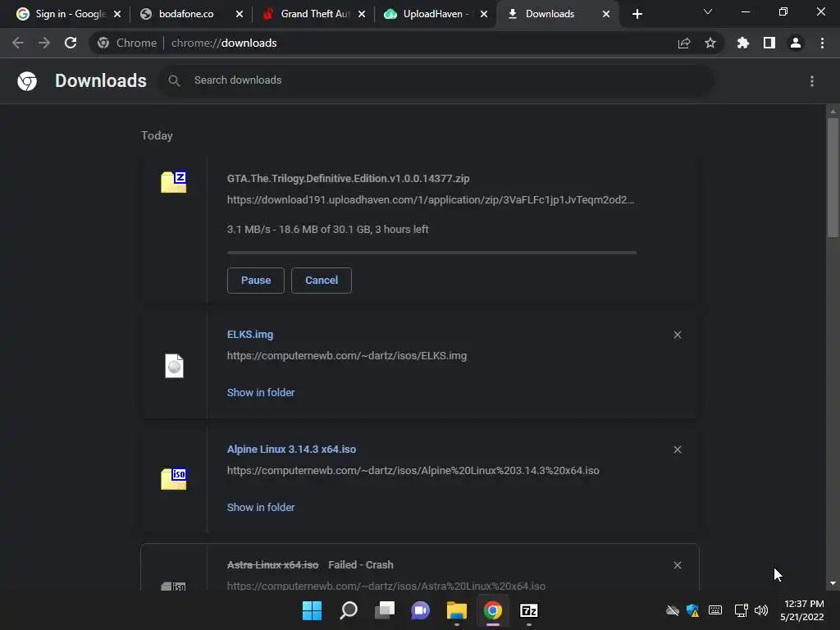Click the search magnifier icon in Downloads
Viewport: 840px width, 630px height.
(x=174, y=81)
